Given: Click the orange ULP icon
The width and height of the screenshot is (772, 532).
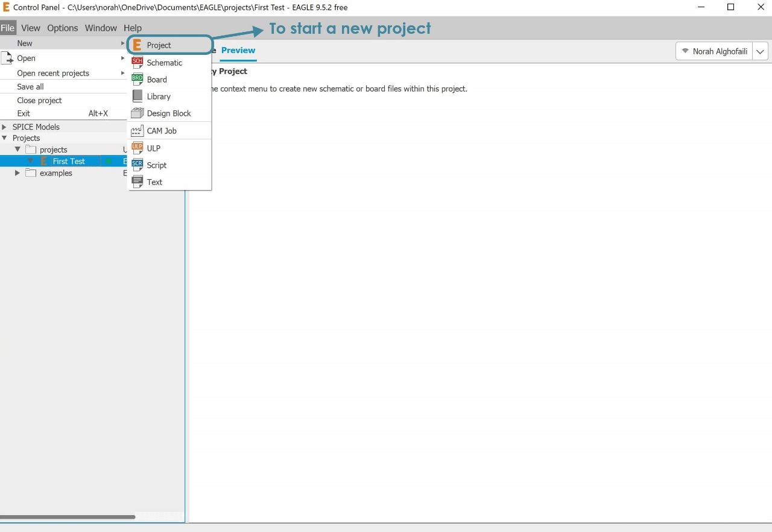Looking at the screenshot, I should 137,148.
